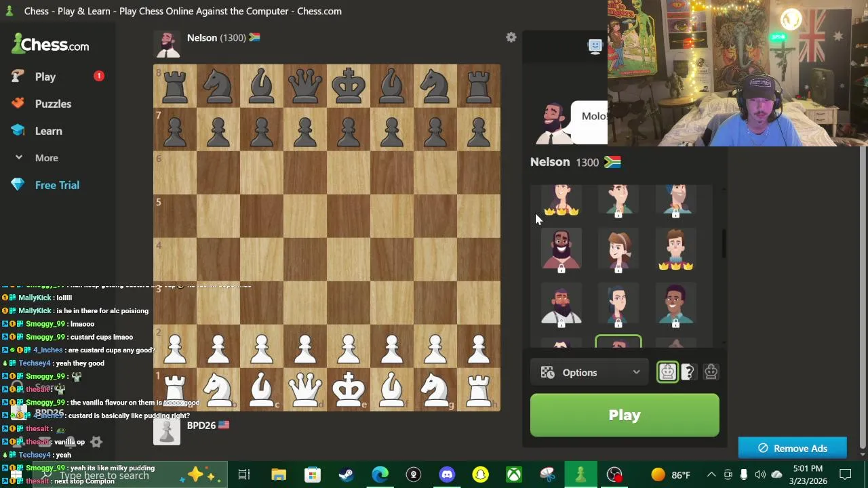Select the laughing bearded bot avatar

coord(561,250)
